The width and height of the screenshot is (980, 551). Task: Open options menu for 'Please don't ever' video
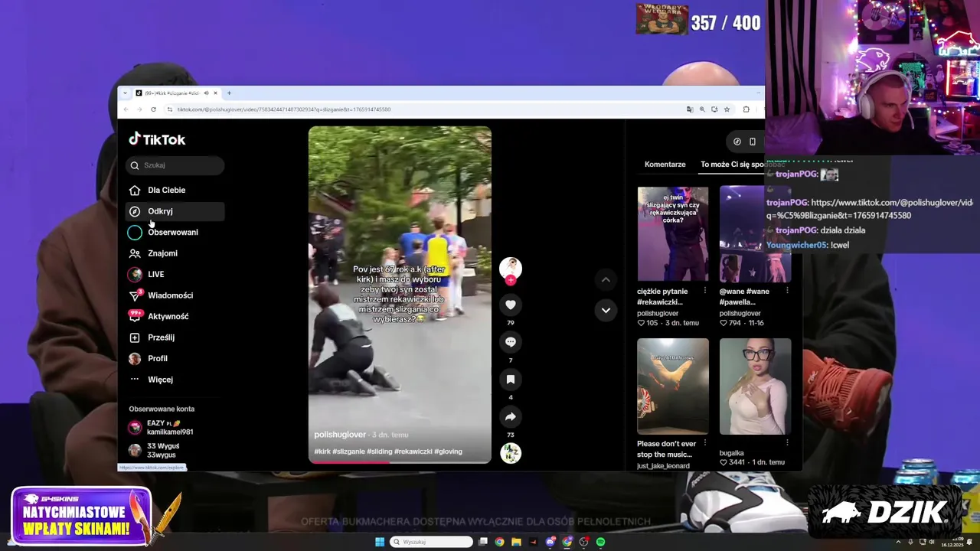click(705, 442)
